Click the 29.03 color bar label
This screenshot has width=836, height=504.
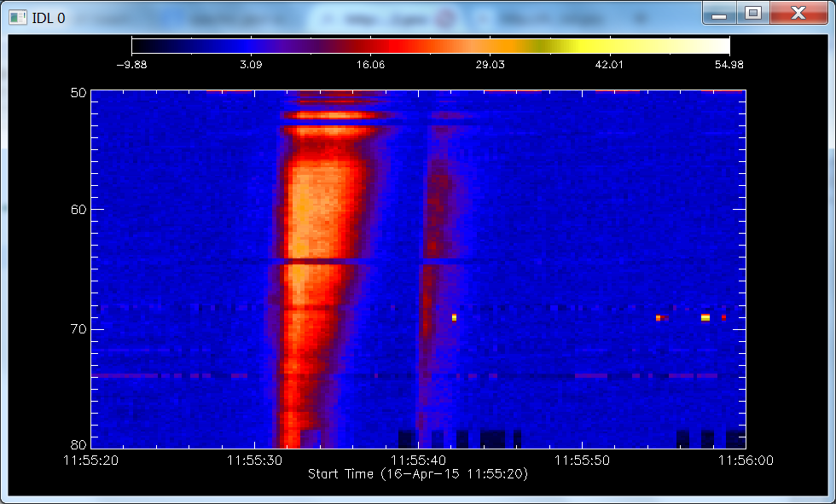(490, 65)
